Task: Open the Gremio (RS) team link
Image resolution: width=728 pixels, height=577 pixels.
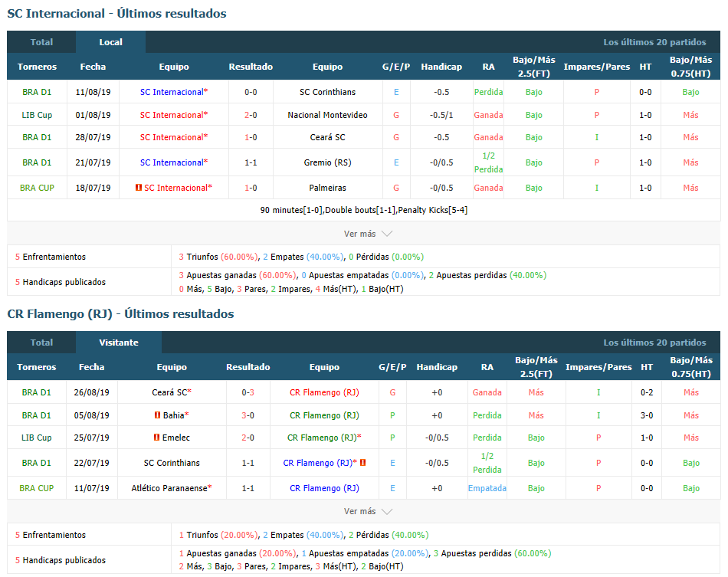Action: 327,162
